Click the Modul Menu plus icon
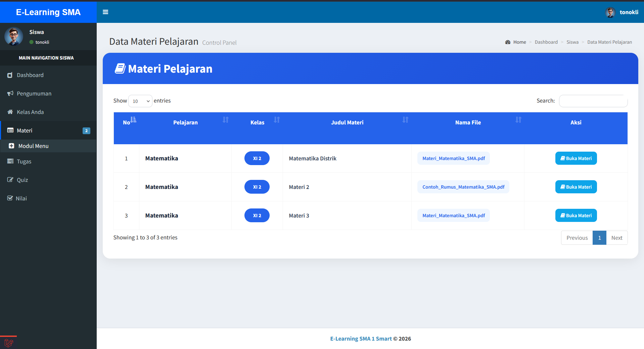644x349 pixels. click(11, 146)
